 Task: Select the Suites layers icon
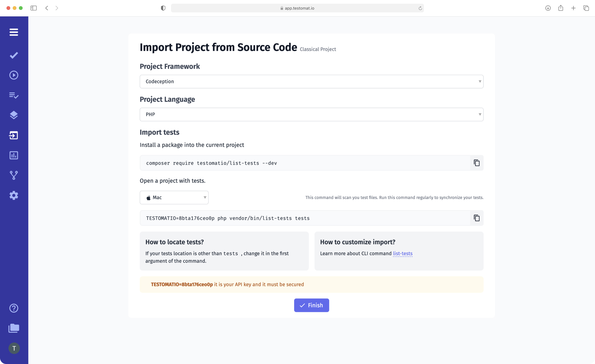[14, 115]
